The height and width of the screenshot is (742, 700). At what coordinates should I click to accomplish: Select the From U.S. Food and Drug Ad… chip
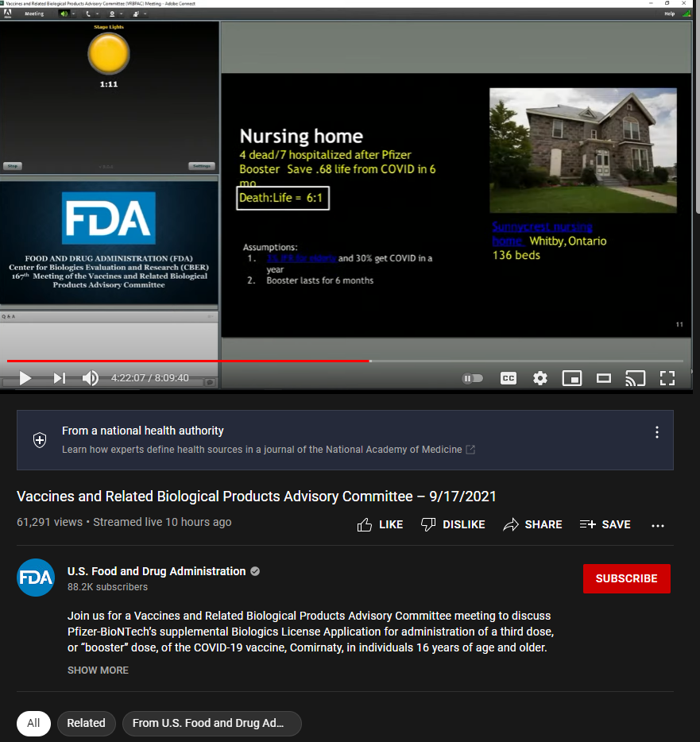point(211,723)
